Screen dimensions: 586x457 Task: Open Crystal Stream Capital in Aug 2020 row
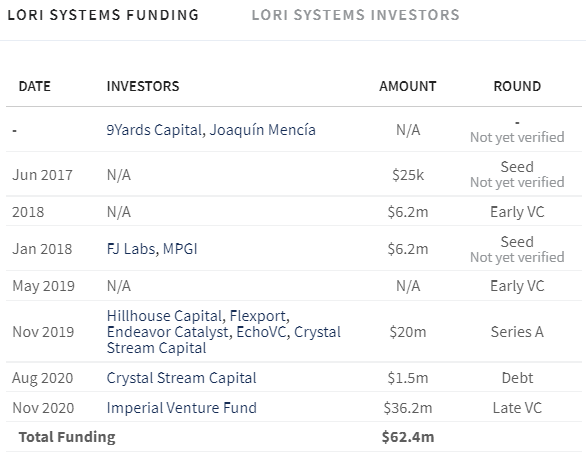point(182,378)
